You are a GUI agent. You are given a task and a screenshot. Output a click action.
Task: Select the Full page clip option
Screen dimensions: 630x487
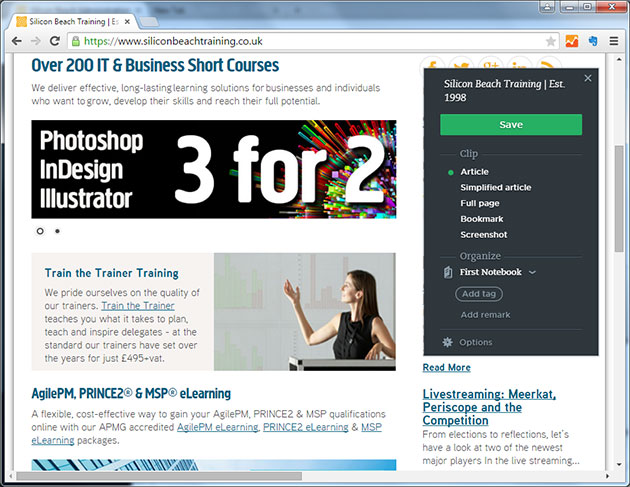point(480,203)
